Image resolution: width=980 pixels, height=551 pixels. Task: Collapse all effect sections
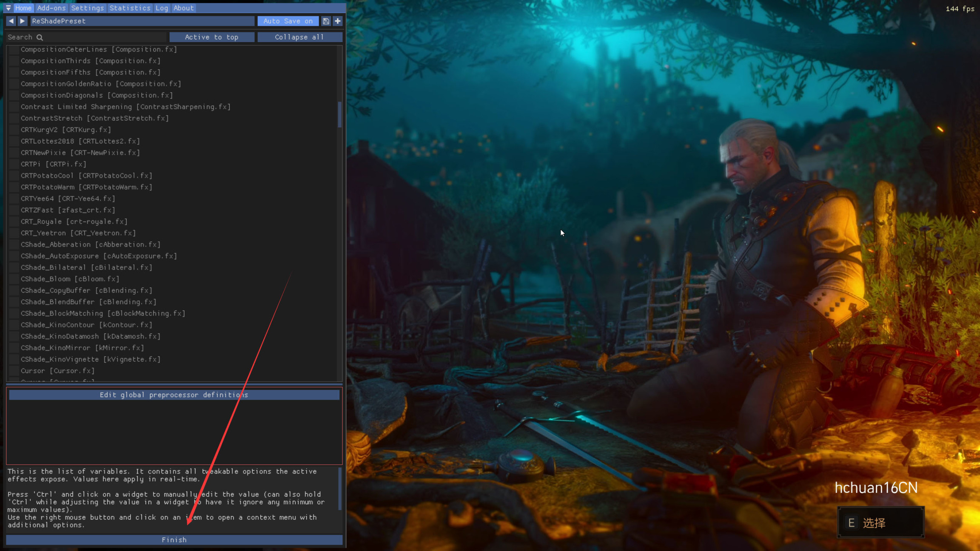[x=299, y=37]
